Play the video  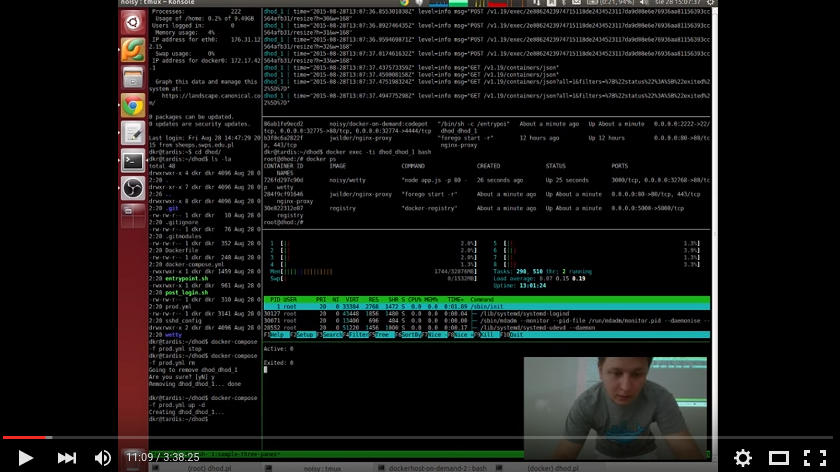25,458
